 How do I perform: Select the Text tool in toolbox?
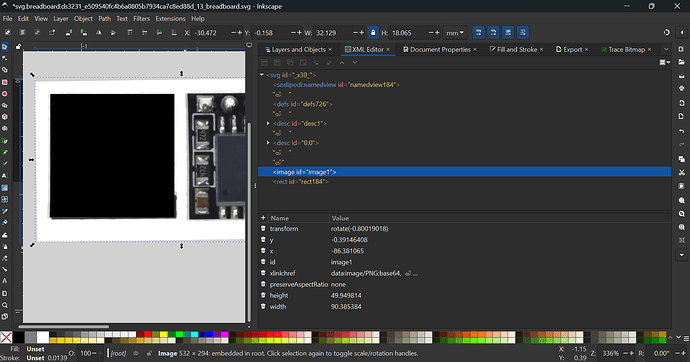point(5,176)
